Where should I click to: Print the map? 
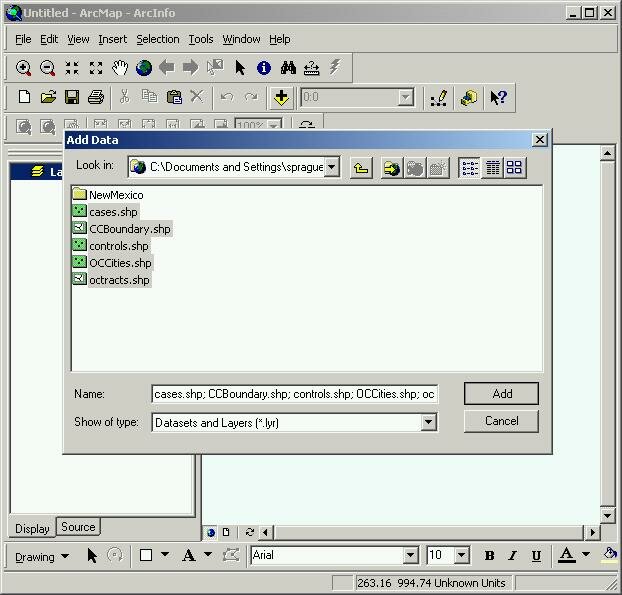(x=96, y=97)
